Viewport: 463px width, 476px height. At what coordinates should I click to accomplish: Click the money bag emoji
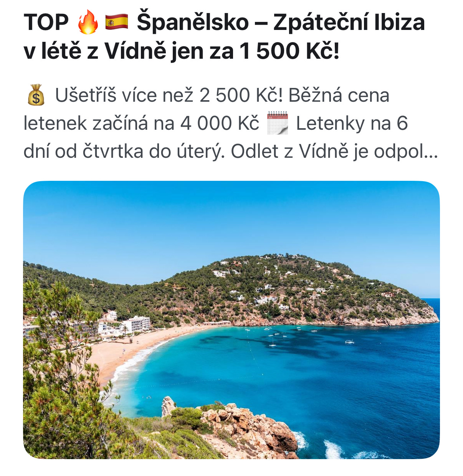coord(36,95)
